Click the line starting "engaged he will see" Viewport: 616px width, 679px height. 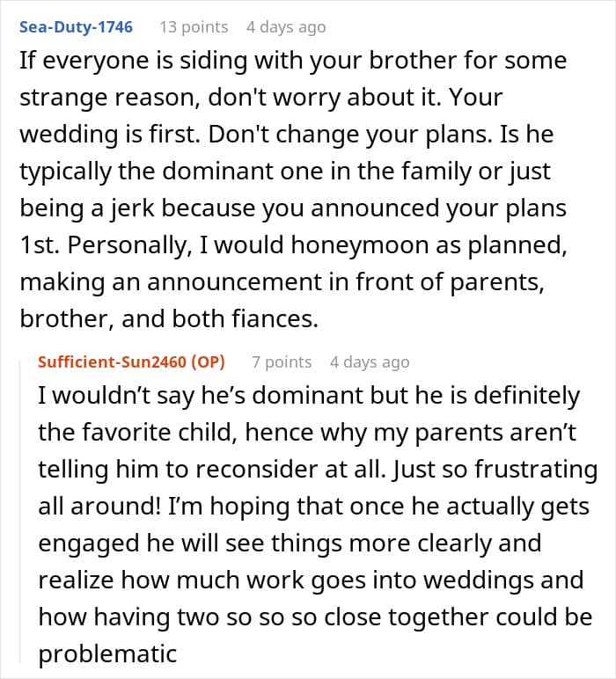tap(290, 544)
